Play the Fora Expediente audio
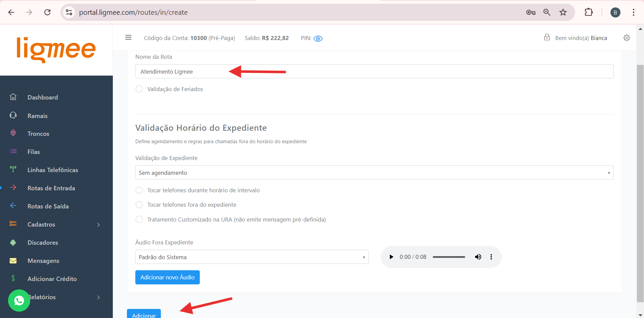This screenshot has height=318, width=644. [391, 257]
